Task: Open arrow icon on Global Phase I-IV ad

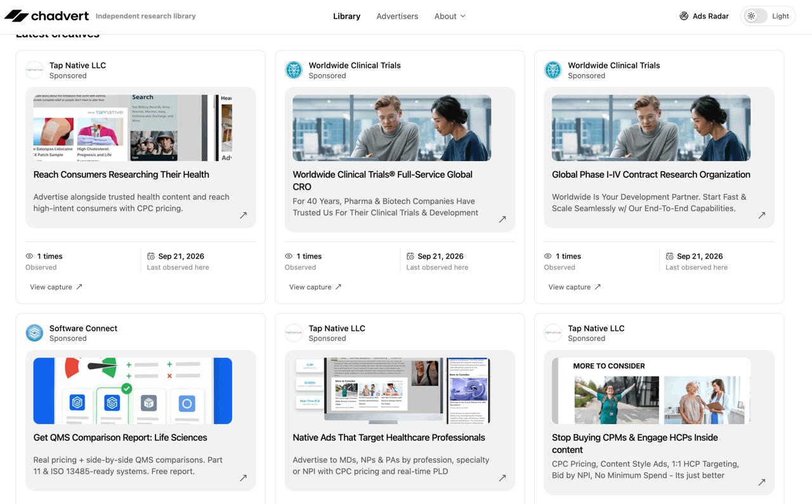Action: click(762, 216)
